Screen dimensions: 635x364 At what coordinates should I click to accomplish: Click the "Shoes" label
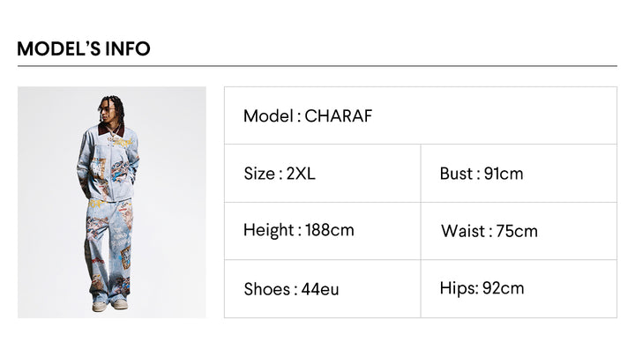[266, 289]
